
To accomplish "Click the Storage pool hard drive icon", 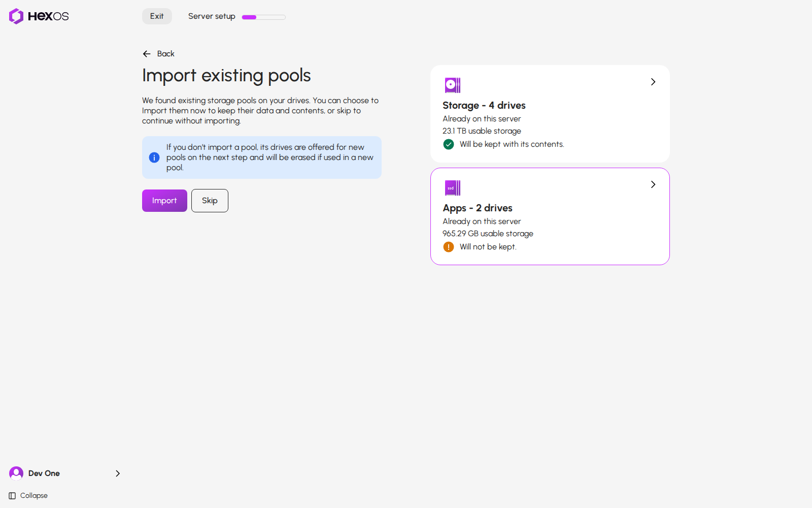I will [x=453, y=85].
